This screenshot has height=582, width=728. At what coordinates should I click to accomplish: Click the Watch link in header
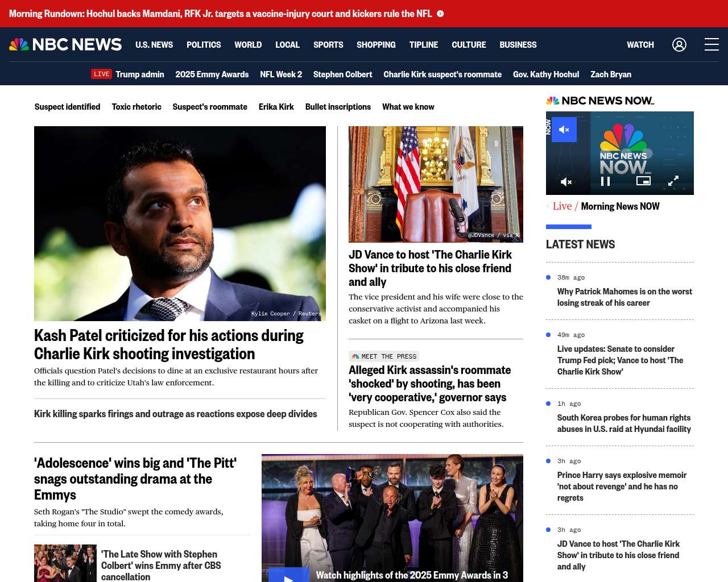[x=640, y=44]
